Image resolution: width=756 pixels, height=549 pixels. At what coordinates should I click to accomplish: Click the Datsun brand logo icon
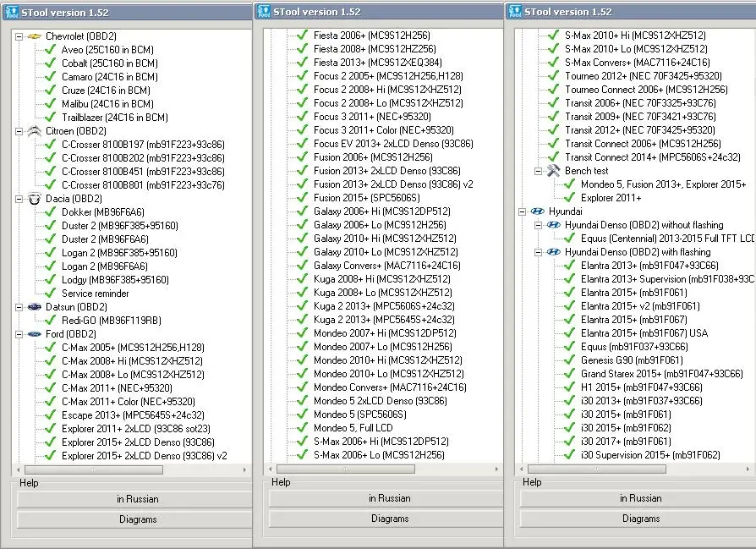click(34, 307)
